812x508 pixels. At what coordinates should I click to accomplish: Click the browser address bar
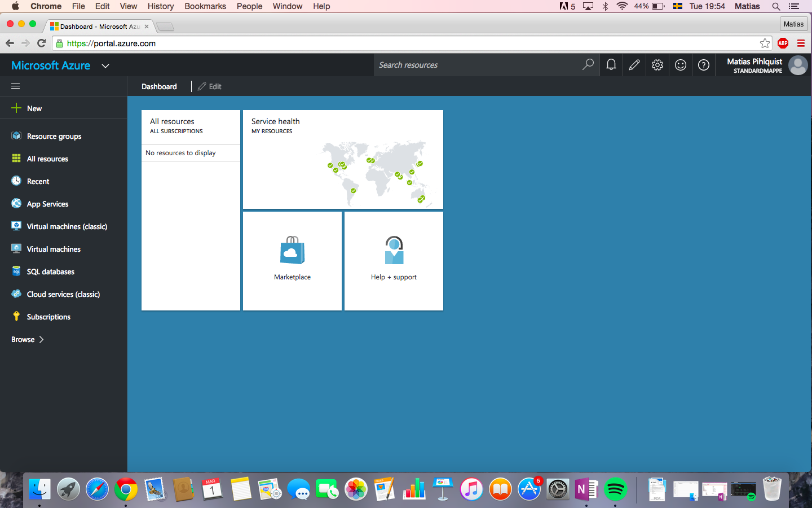point(412,43)
